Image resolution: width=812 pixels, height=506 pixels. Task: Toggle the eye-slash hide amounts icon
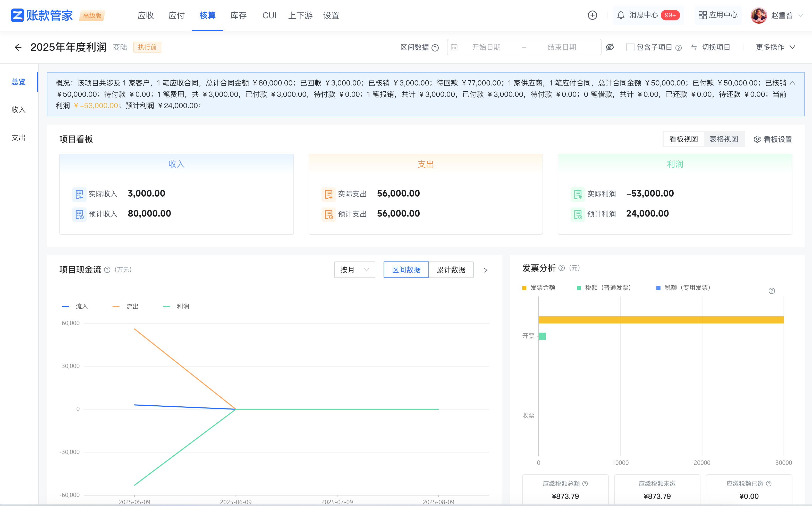click(610, 47)
